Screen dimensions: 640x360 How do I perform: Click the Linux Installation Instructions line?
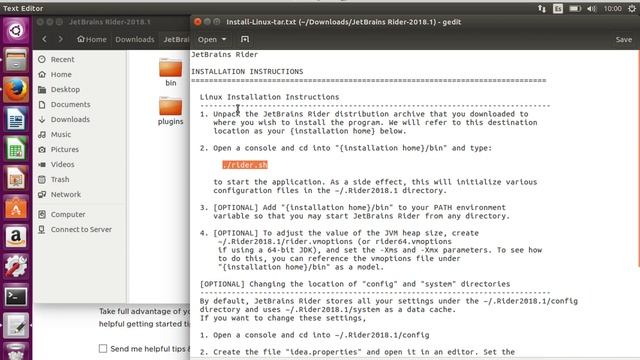pyautogui.click(x=269, y=97)
